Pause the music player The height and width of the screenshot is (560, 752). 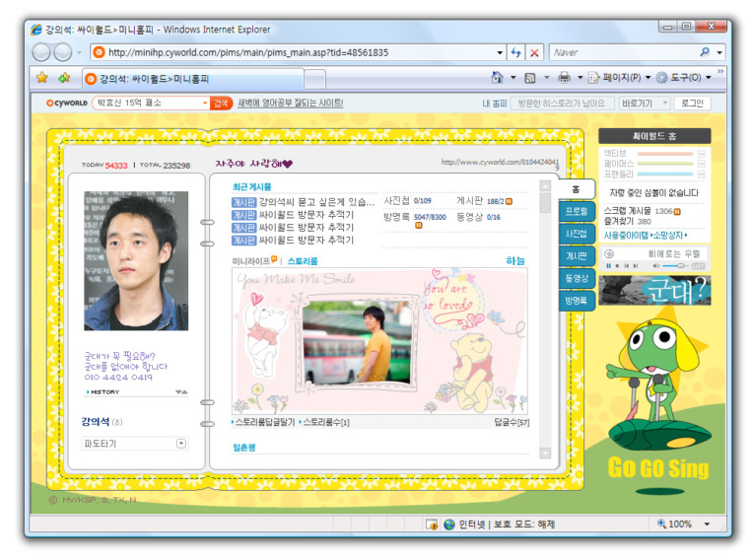tap(609, 265)
